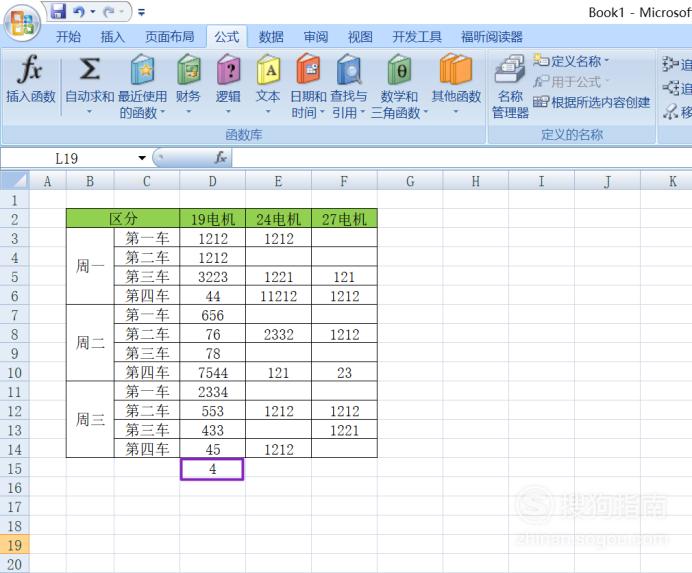Select the merged 周一 cell

pyautogui.click(x=90, y=266)
